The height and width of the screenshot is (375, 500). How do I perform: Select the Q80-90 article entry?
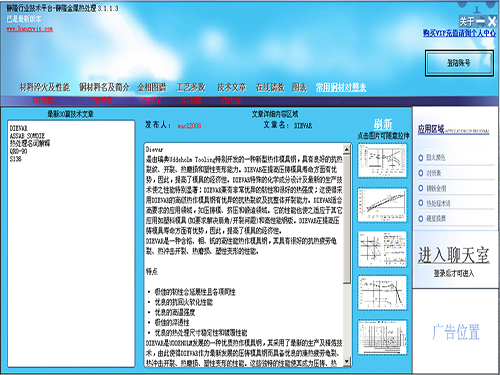(18, 151)
